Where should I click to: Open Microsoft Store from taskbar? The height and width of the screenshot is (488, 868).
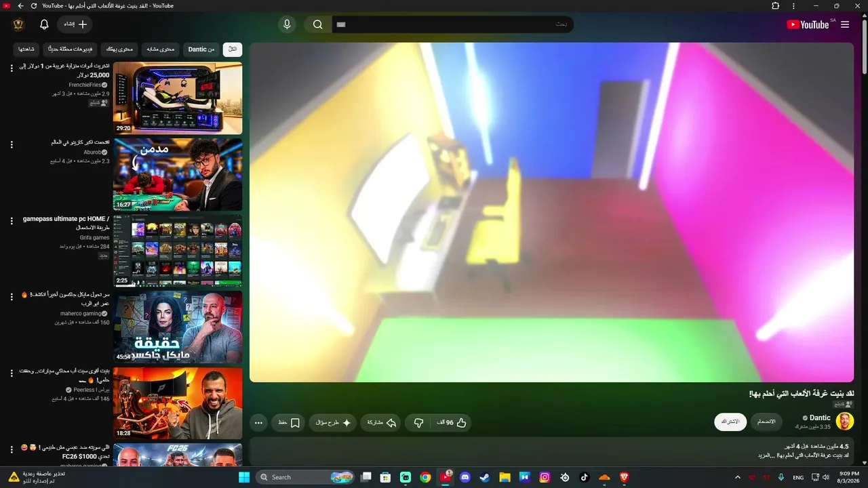[x=386, y=477]
